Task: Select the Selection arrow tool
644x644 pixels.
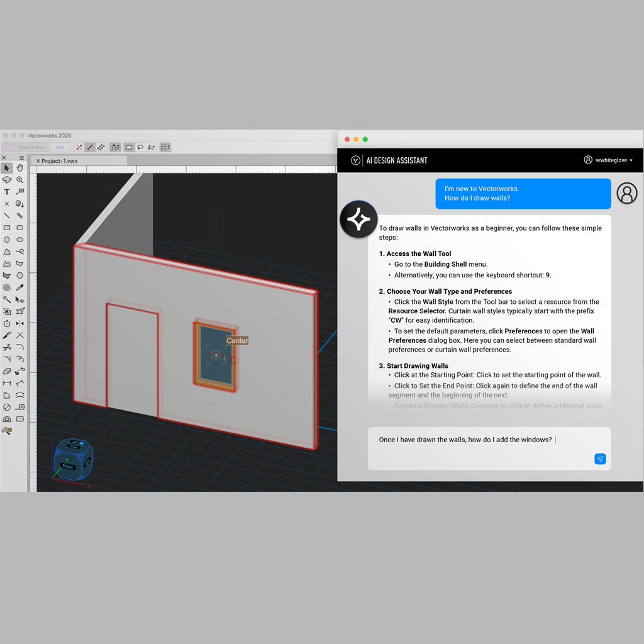Action: [6, 168]
